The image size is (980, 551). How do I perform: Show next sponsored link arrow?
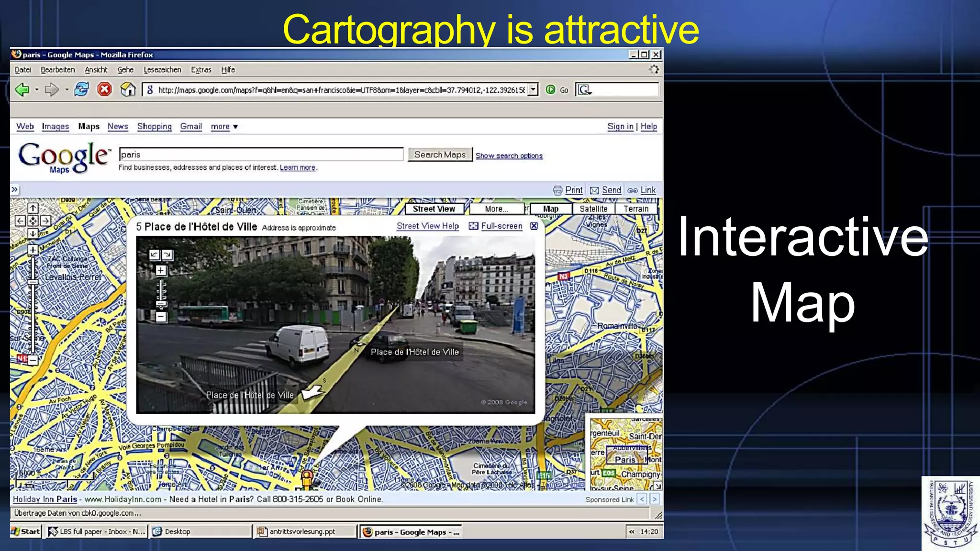pyautogui.click(x=654, y=499)
